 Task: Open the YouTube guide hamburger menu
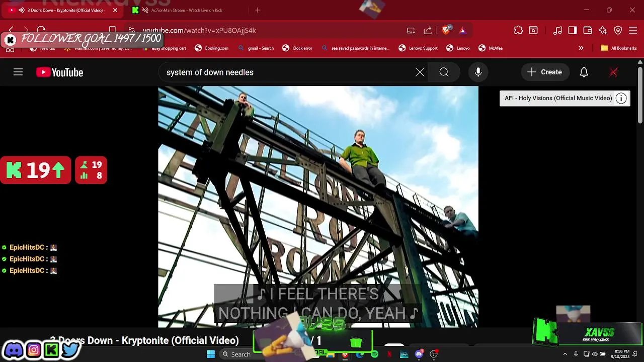(x=18, y=72)
